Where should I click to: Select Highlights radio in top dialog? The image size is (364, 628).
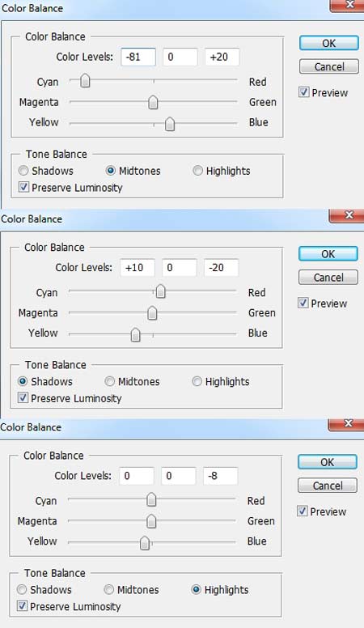coord(197,171)
